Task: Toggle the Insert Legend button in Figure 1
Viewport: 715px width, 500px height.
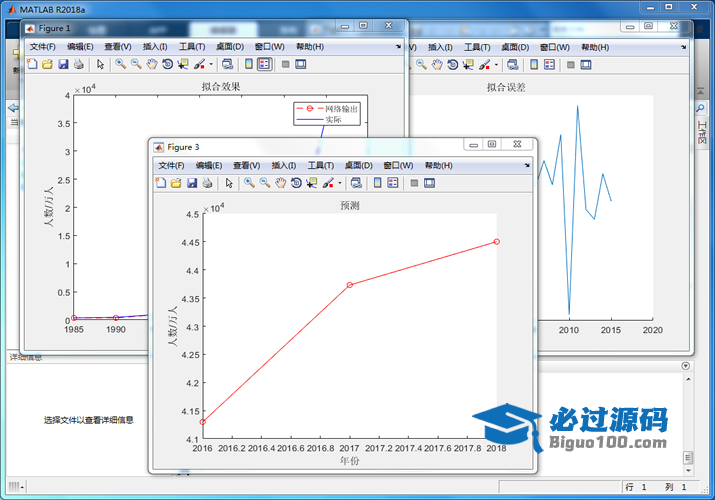Action: tap(264, 64)
